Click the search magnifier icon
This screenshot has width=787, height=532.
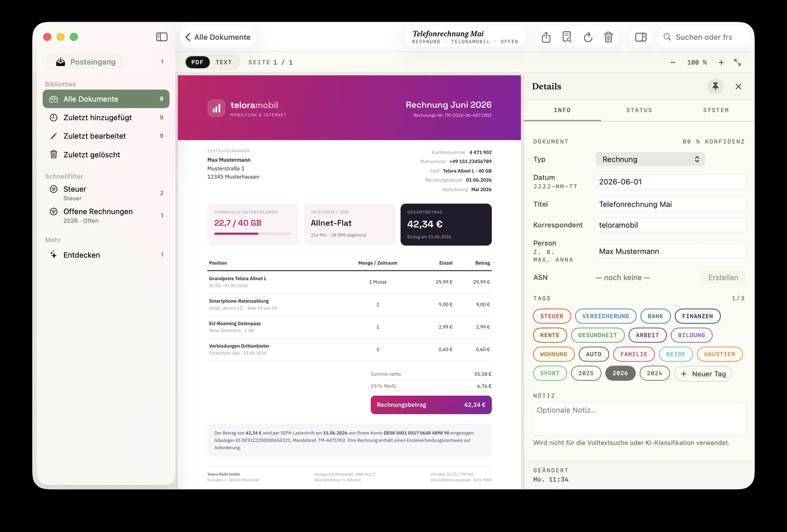tap(667, 37)
